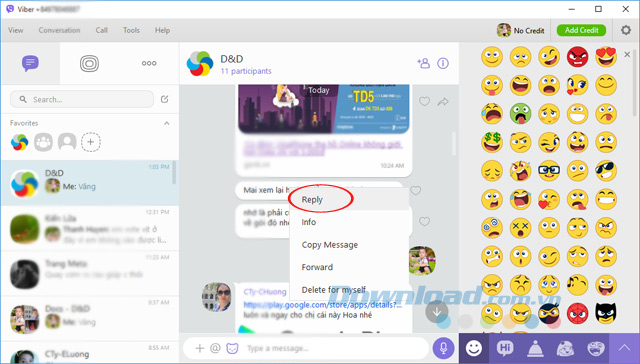
Task: Insert the green sick face emoticon
Action: 520,114
